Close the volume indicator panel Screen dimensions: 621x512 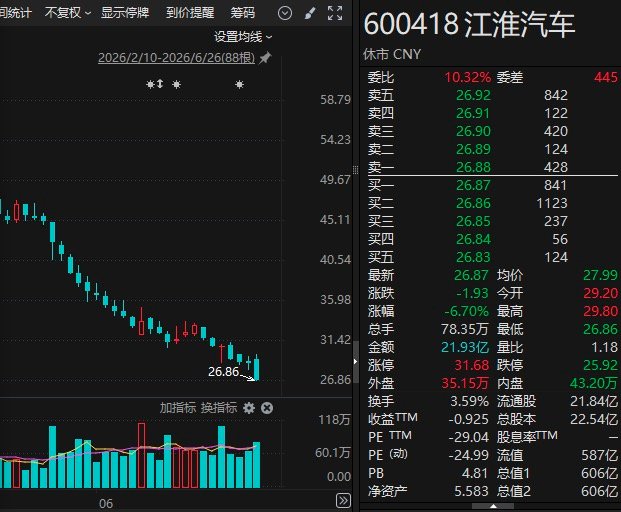267,408
